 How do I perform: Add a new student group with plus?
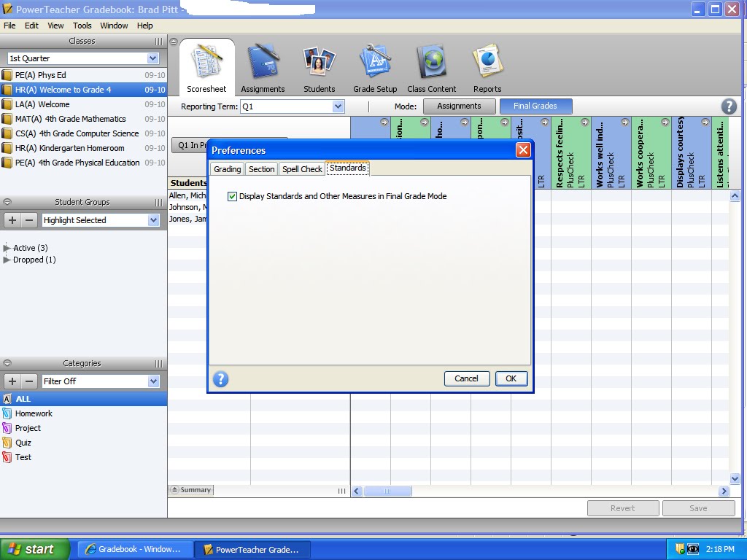pos(12,220)
